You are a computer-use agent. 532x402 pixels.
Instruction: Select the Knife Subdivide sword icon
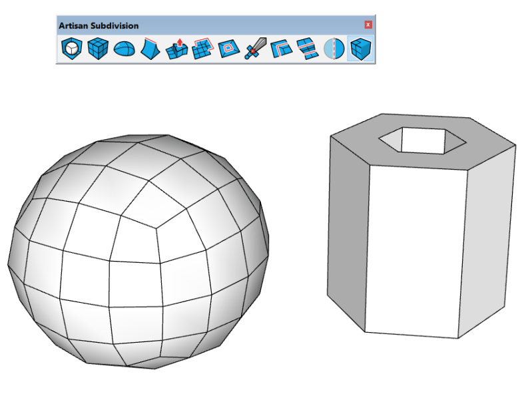coord(256,49)
